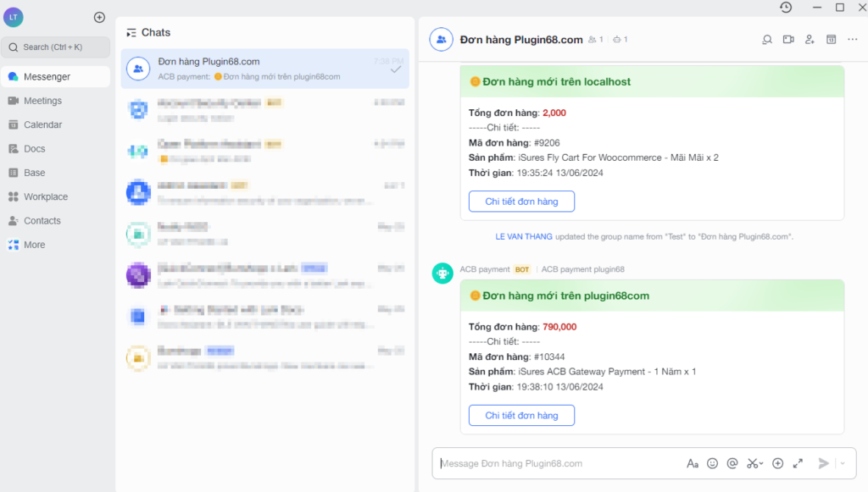
Task: Click the Workplace grid icon
Action: (x=14, y=196)
